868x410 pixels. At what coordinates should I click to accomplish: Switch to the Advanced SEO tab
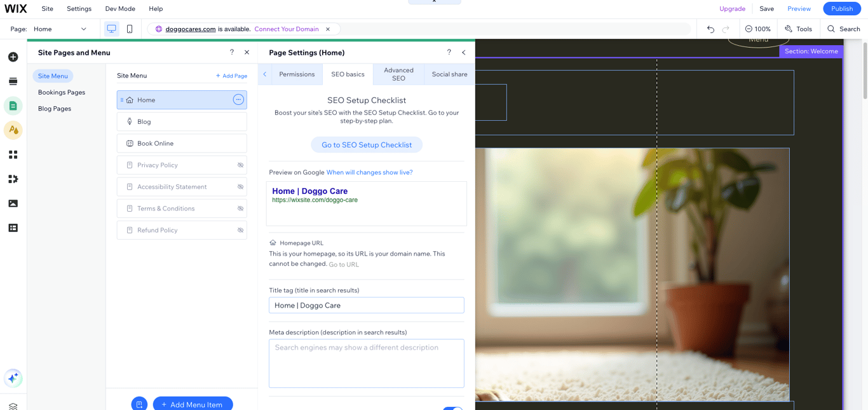pyautogui.click(x=398, y=74)
